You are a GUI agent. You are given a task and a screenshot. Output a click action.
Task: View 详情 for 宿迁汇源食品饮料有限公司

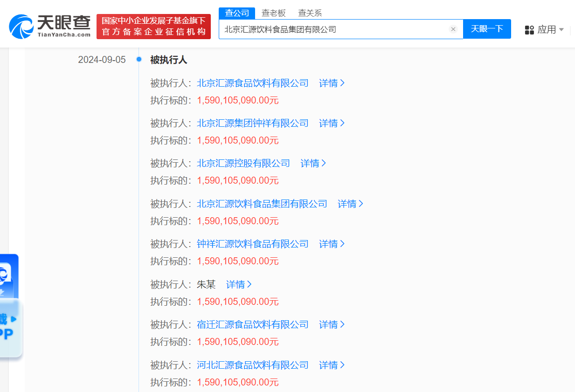coord(332,325)
